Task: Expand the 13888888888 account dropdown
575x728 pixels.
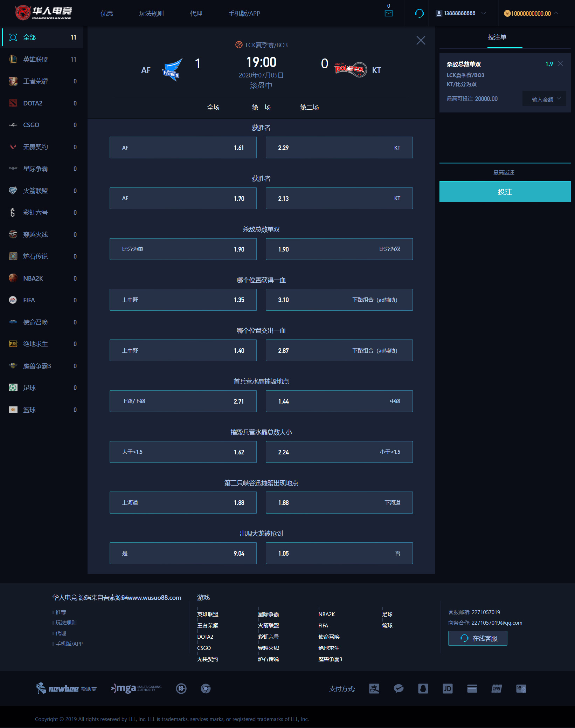Action: tap(484, 13)
